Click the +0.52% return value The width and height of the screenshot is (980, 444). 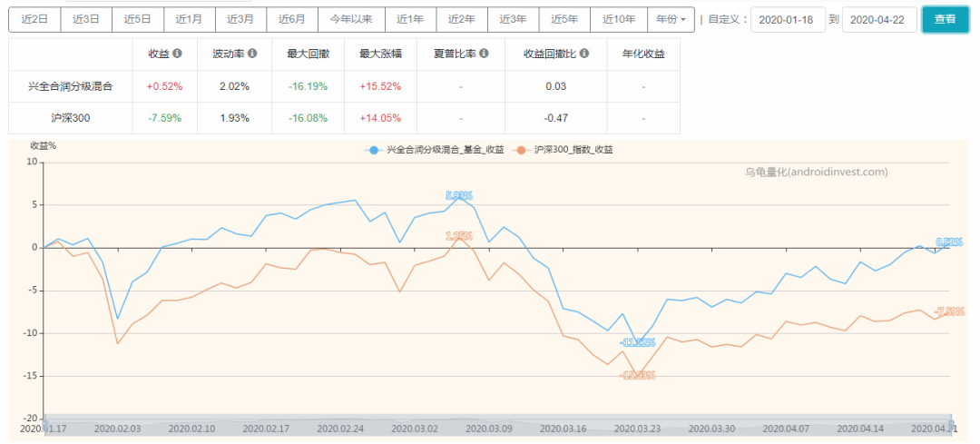point(165,86)
